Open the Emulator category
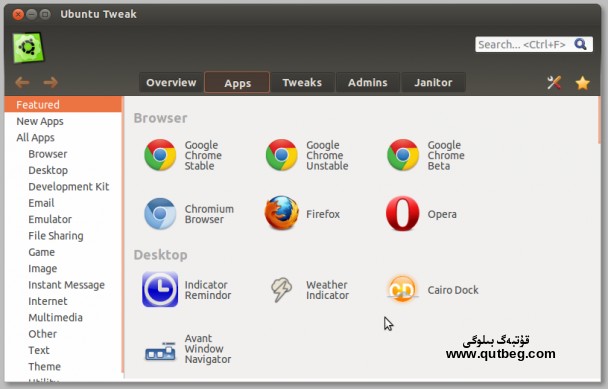This screenshot has height=389, width=608. 63,219
